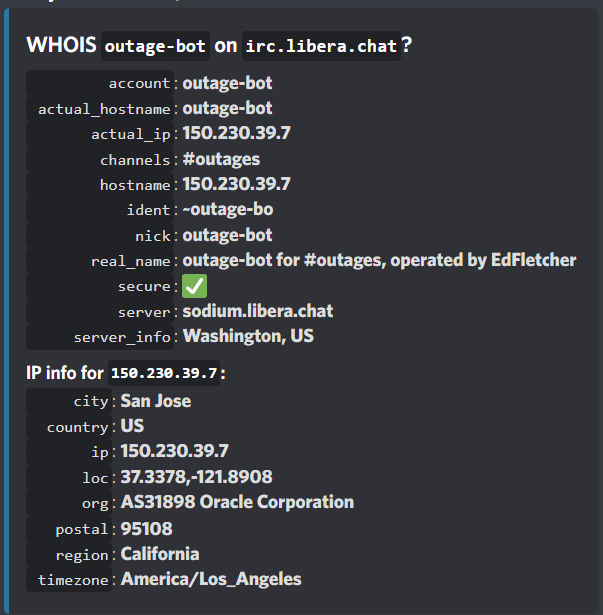The height and width of the screenshot is (615, 603).
Task: Click the real_name value mentioning EdFletcher
Action: 379,260
